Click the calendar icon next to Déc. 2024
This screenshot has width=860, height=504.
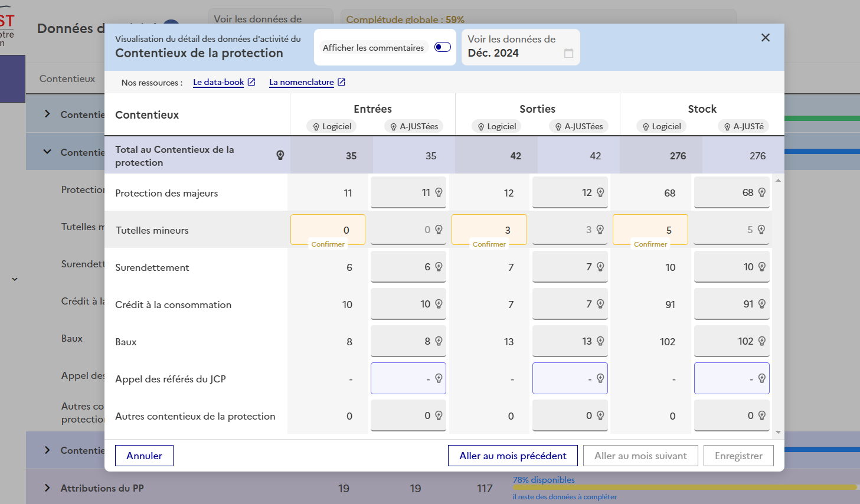tap(568, 54)
